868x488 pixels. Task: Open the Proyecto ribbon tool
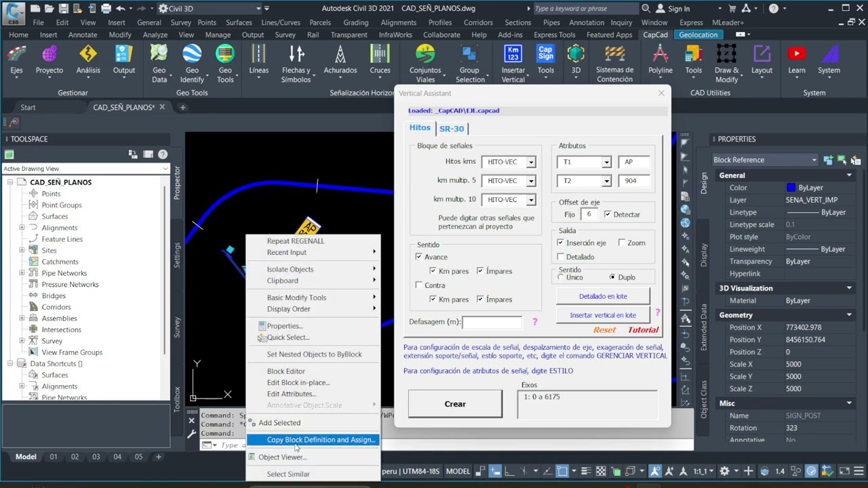(50, 60)
